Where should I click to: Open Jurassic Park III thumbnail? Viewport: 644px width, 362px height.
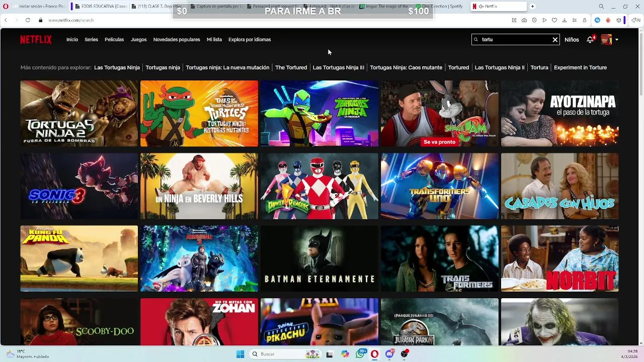pos(440,322)
